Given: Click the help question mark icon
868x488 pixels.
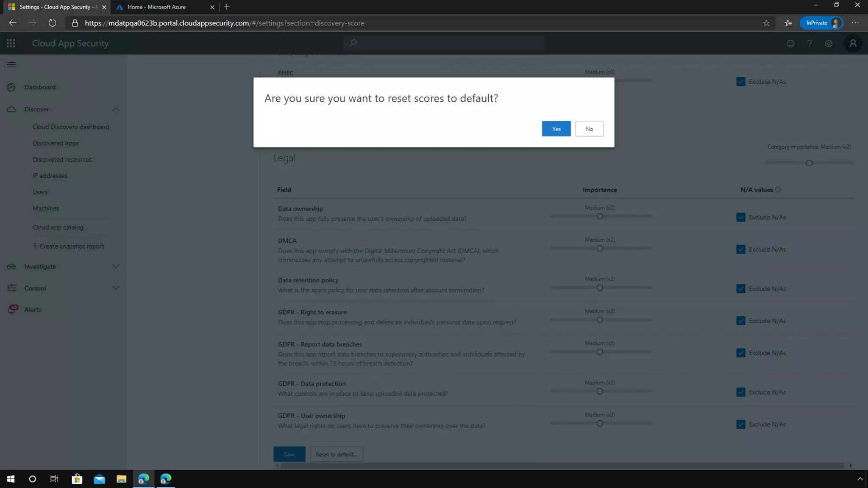Looking at the screenshot, I should (809, 44).
